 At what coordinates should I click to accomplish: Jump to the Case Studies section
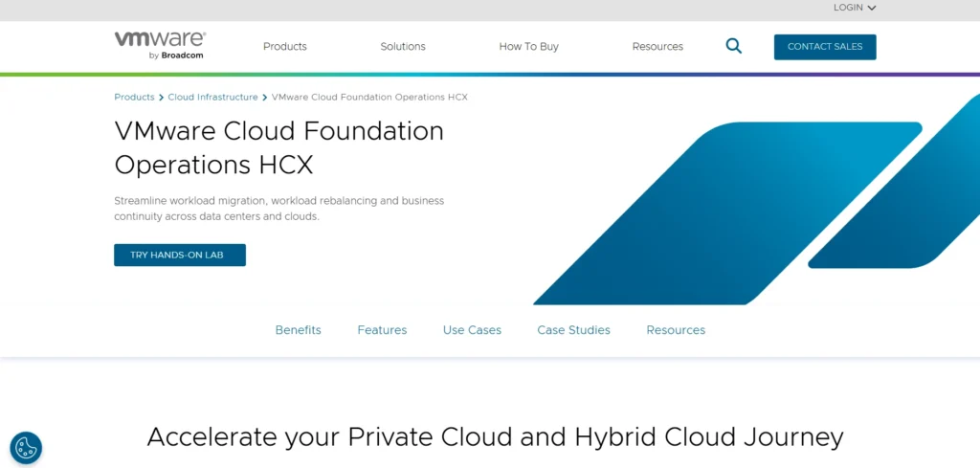[x=574, y=330]
